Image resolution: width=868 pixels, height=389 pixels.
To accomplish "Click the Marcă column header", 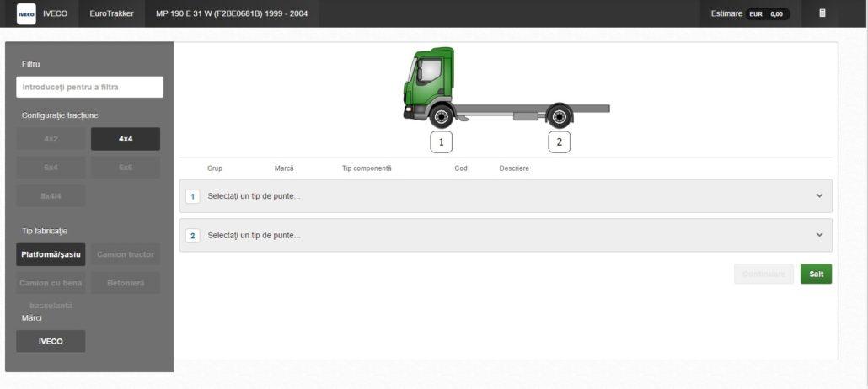I will click(x=284, y=168).
